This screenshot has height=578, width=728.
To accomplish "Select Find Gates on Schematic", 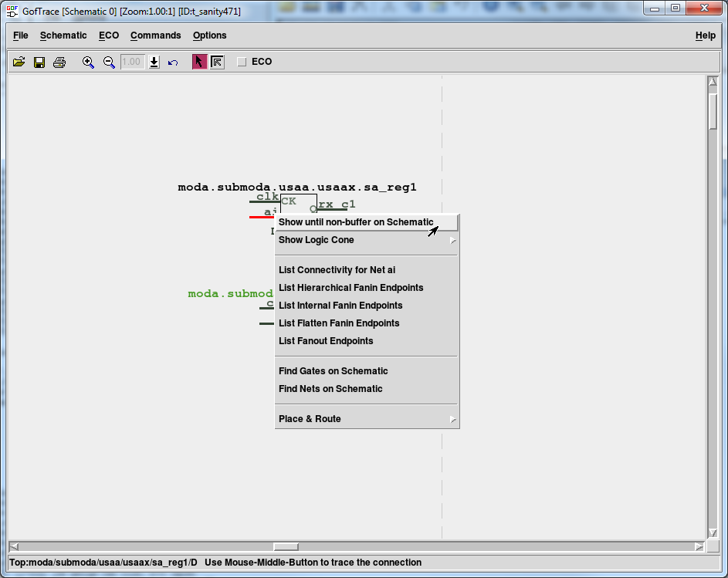I will (x=333, y=371).
